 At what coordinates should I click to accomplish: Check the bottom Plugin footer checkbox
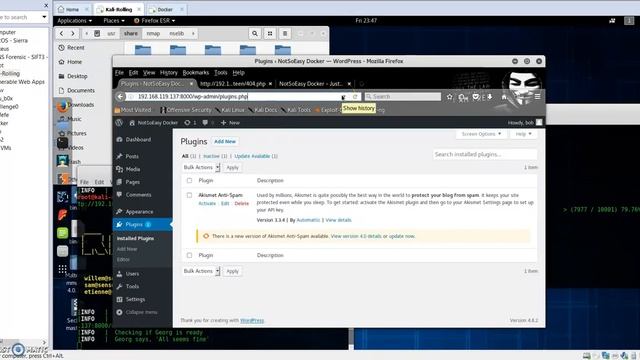coord(189,255)
